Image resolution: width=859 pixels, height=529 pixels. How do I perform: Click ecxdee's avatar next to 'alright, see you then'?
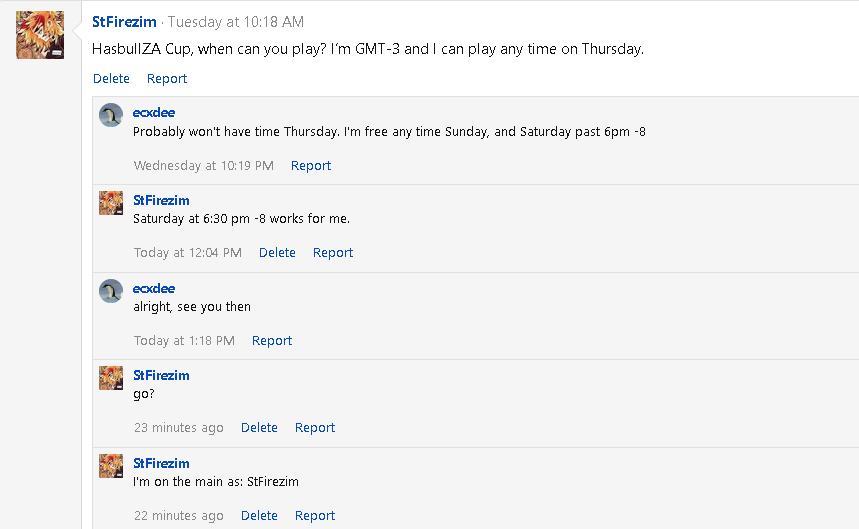pos(111,291)
